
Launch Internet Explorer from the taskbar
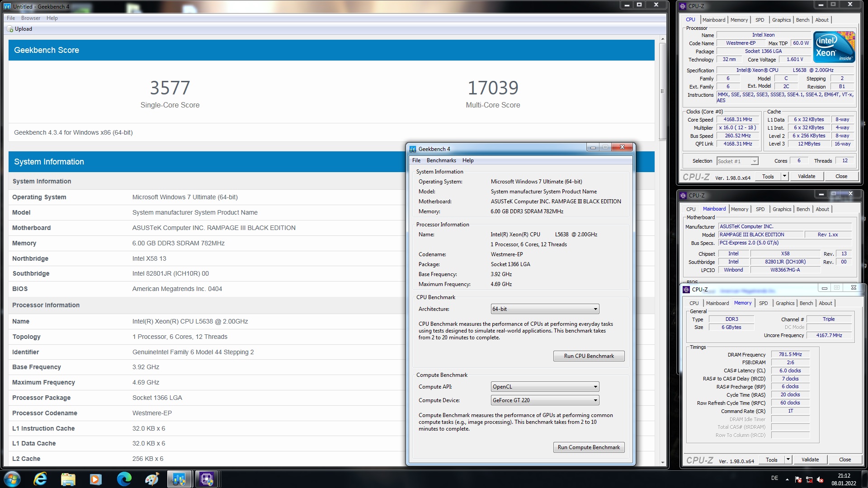(x=40, y=479)
